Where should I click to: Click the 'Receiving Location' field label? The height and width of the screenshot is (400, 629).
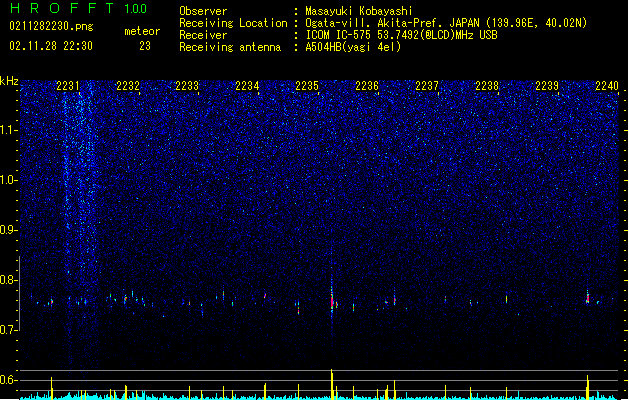pyautogui.click(x=233, y=23)
